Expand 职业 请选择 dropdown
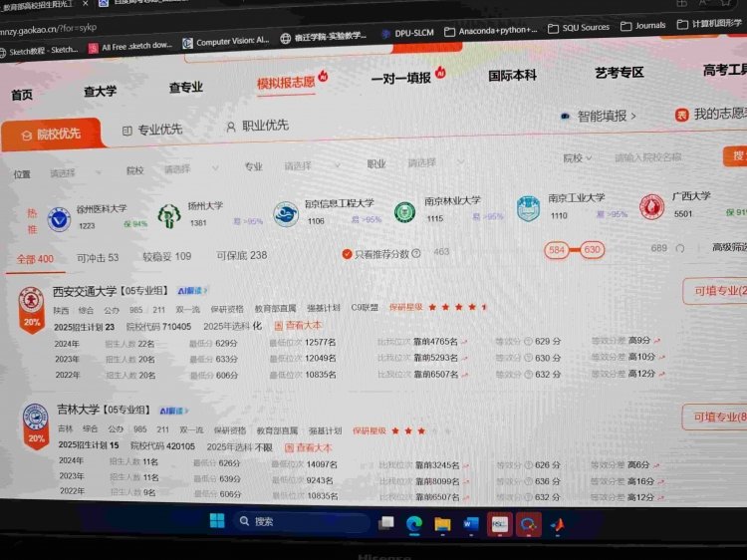This screenshot has height=560, width=747. (435, 163)
